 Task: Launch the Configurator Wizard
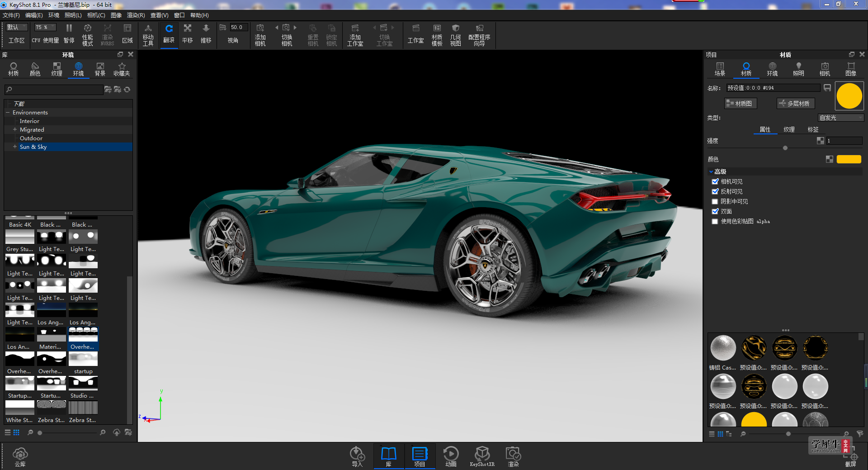[479, 34]
